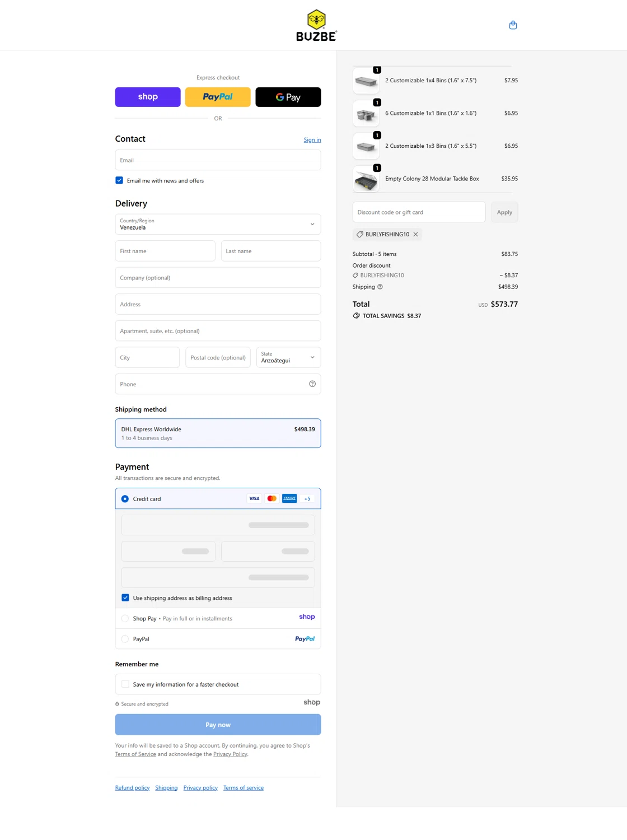This screenshot has height=840, width=627.
Task: Focus the Company (optional) field
Action: [218, 278]
